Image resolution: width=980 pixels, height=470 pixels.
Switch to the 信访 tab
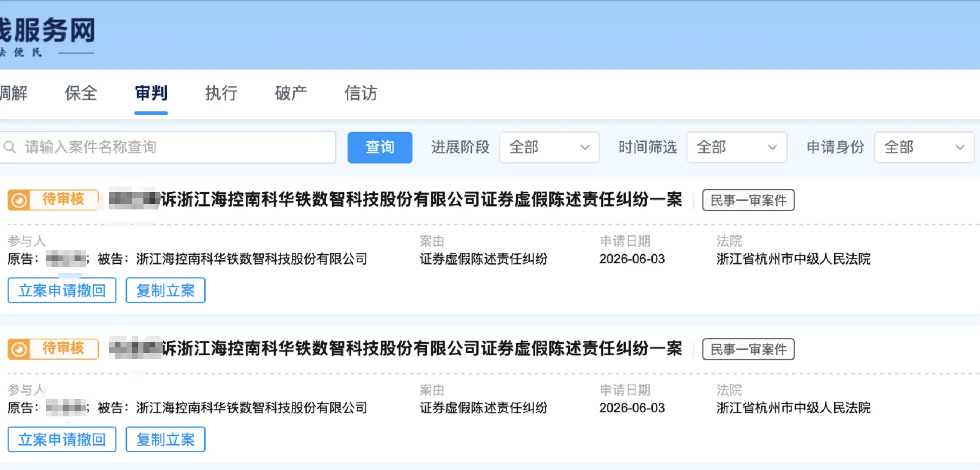coord(361,93)
